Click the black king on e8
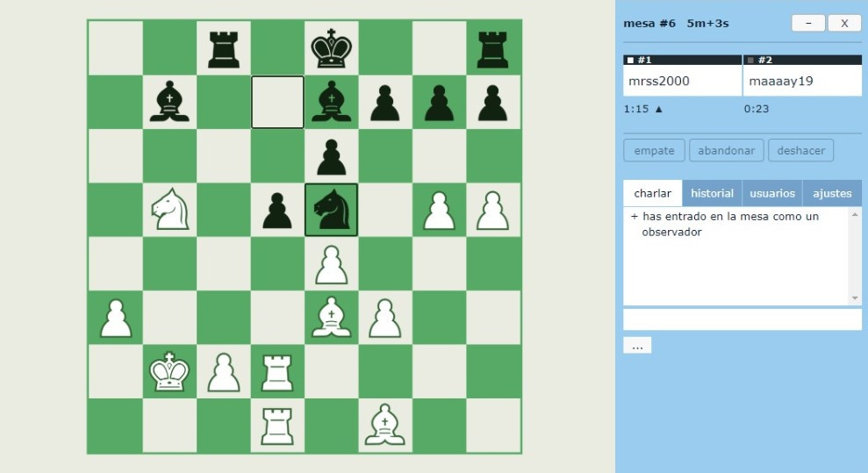 pyautogui.click(x=331, y=48)
